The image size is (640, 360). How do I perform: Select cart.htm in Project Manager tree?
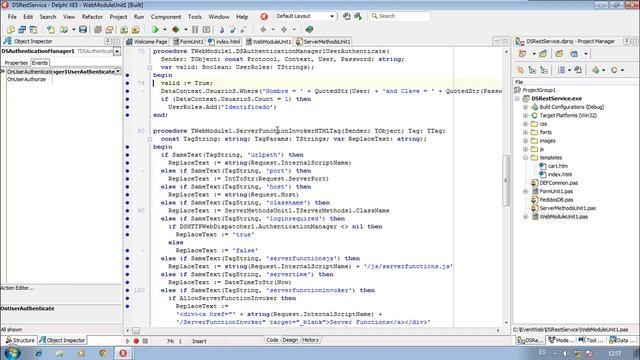(558, 166)
